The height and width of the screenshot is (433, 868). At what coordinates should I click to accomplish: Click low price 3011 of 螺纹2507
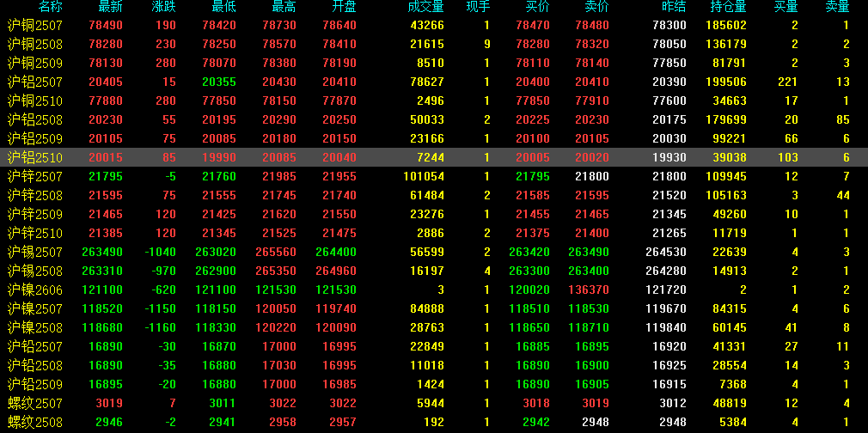pos(223,403)
